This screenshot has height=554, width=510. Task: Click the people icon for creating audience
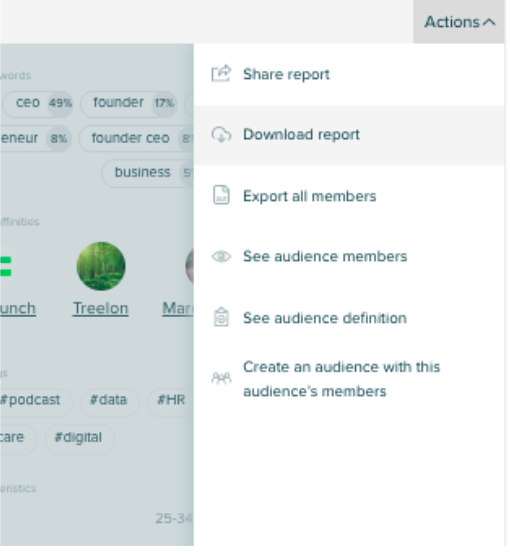[221, 379]
